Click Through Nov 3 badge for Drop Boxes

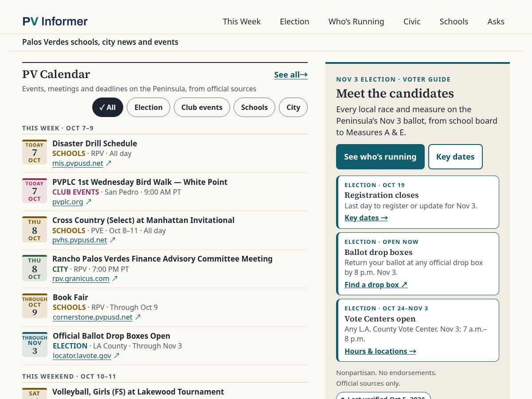pyautogui.click(x=35, y=344)
